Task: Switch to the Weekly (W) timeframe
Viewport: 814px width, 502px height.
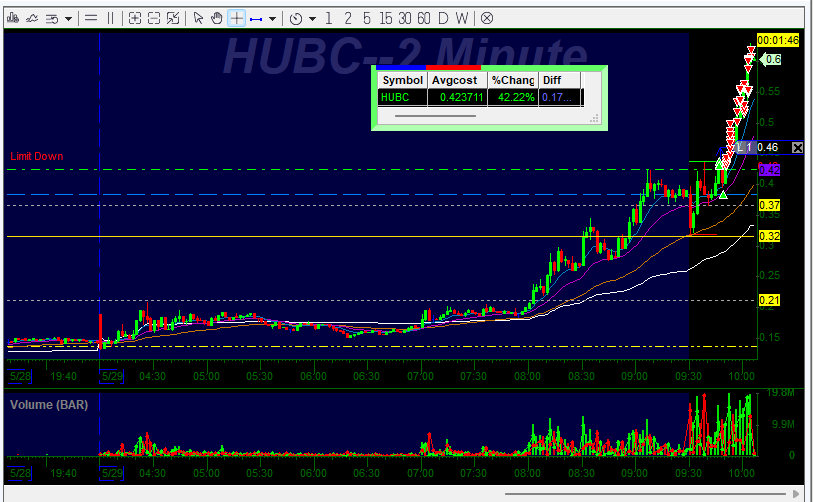Action: tap(462, 19)
